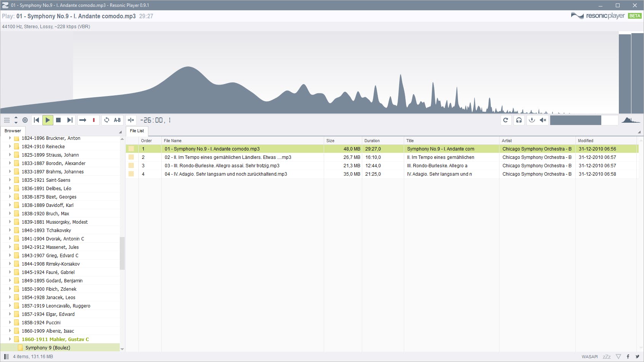Seek within the waveform display
The width and height of the screenshot is (644, 362).
click(309, 72)
